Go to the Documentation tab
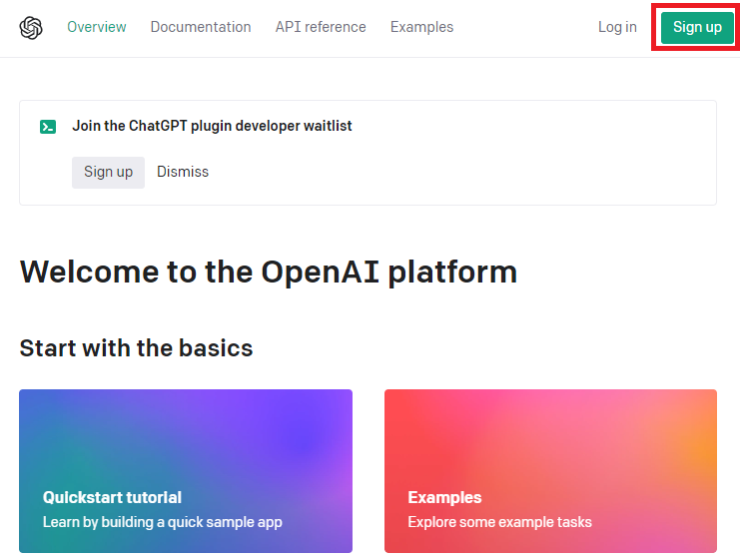 click(x=201, y=27)
